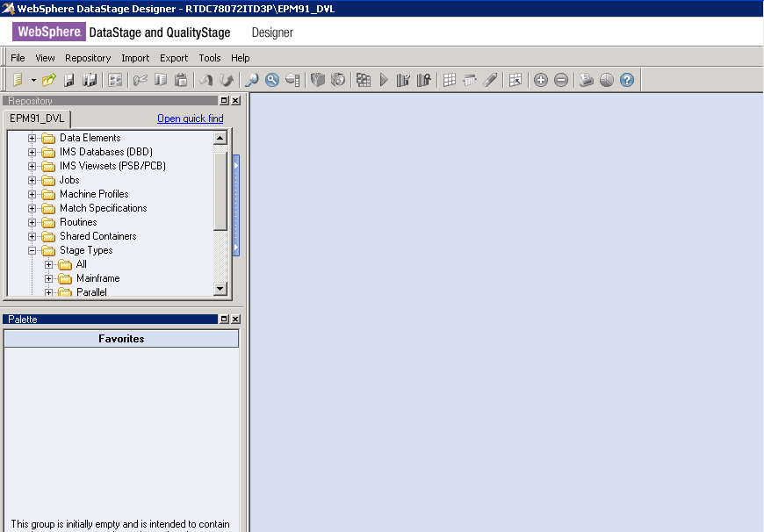The width and height of the screenshot is (764, 532).
Task: Select the Routines tree item
Action: coord(78,222)
